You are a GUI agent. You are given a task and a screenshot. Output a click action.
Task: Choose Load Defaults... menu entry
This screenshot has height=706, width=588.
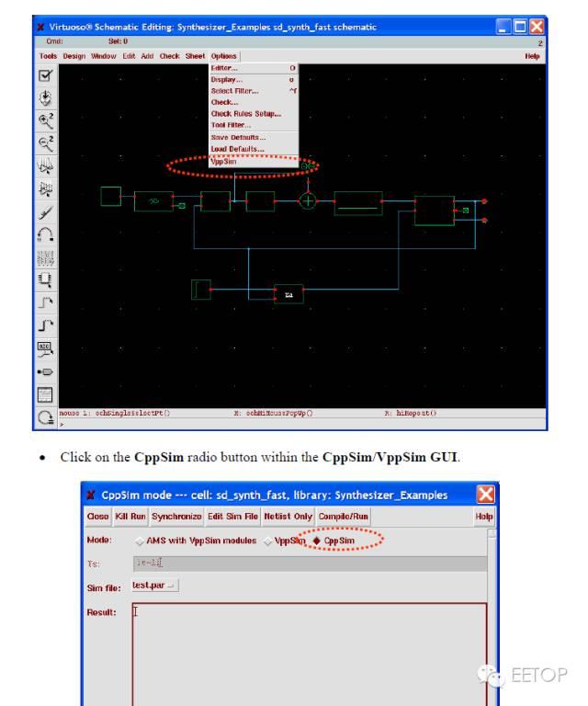254,149
